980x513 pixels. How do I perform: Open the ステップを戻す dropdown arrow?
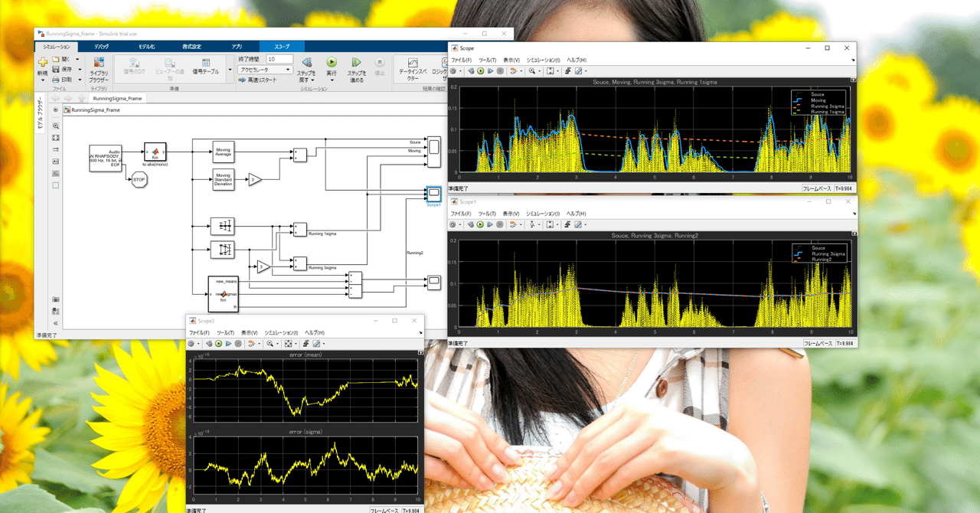[314, 80]
